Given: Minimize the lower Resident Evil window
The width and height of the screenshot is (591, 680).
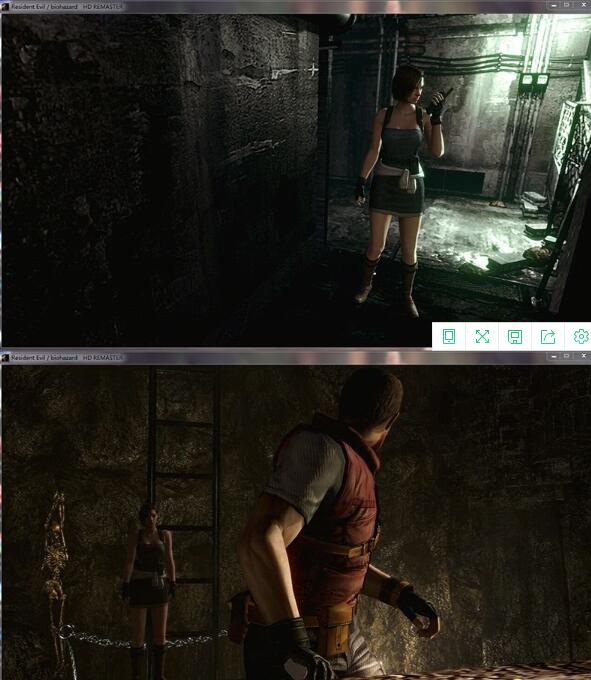Looking at the screenshot, I should (554, 356).
